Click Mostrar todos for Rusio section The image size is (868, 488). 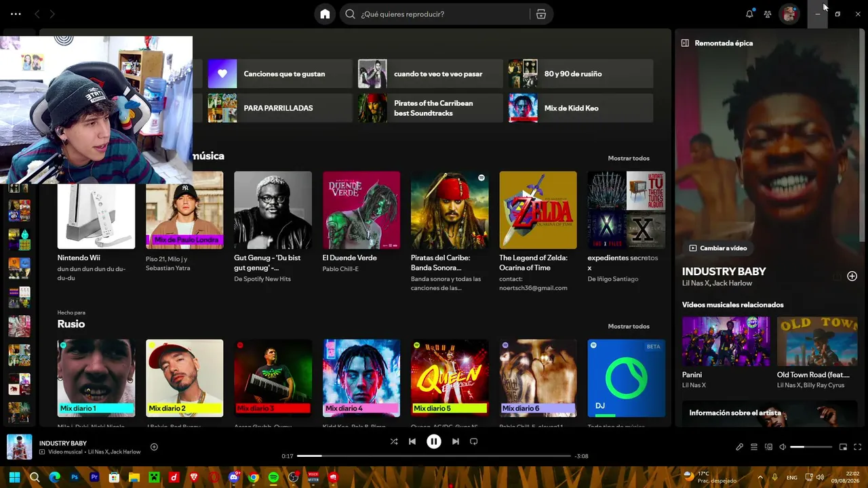(x=629, y=326)
